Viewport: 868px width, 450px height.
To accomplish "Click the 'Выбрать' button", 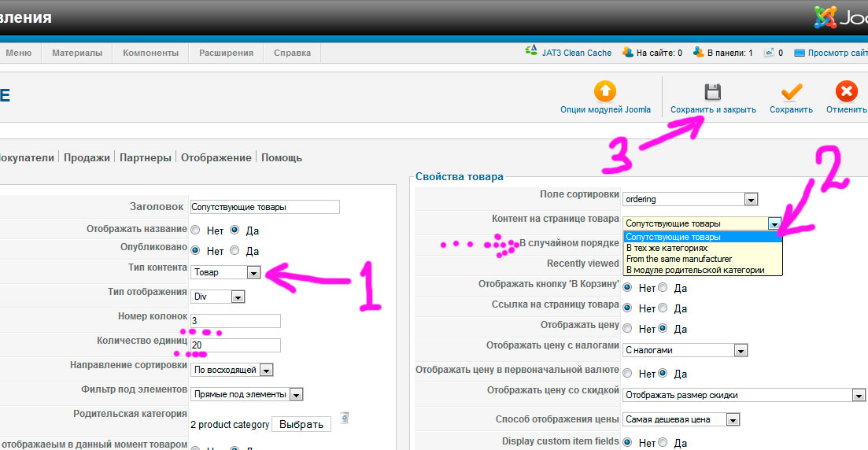I will click(x=301, y=424).
